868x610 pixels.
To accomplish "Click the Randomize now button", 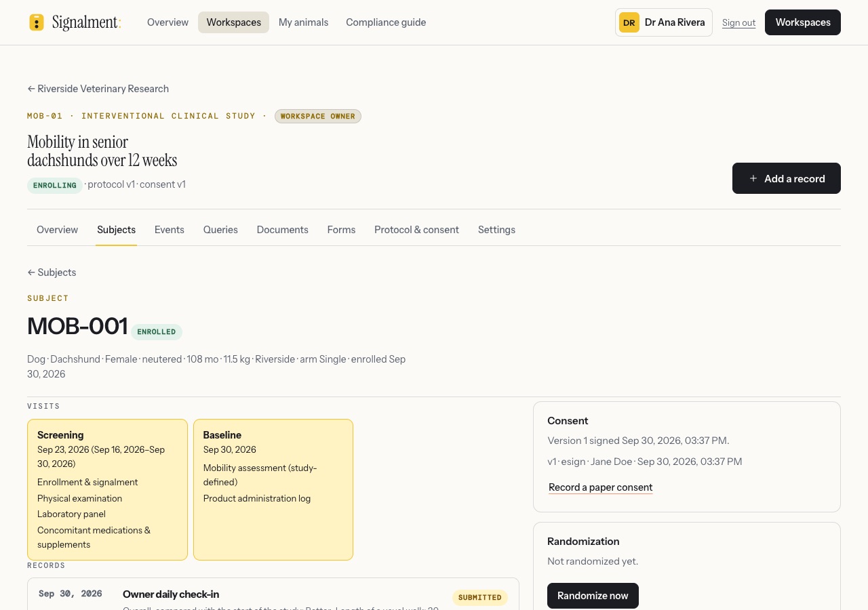I will click(x=593, y=596).
